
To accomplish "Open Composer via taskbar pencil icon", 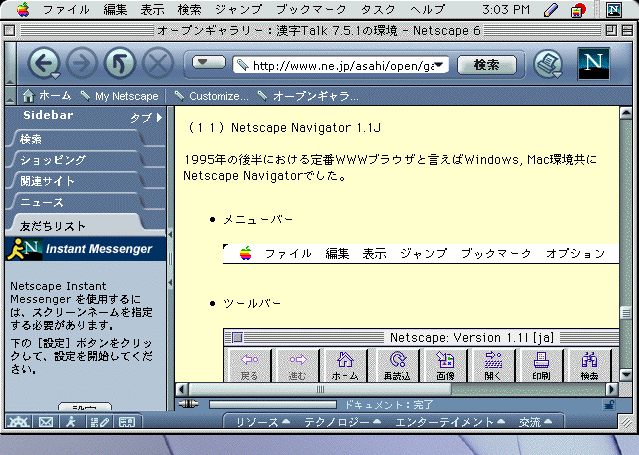I will (99, 422).
